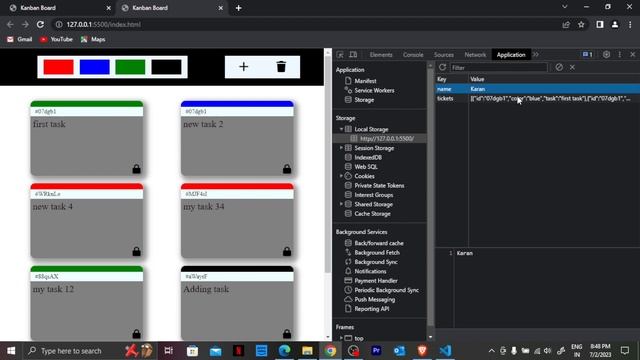Select the green color filter
Screen dimensions: 640x360
pyautogui.click(x=130, y=67)
